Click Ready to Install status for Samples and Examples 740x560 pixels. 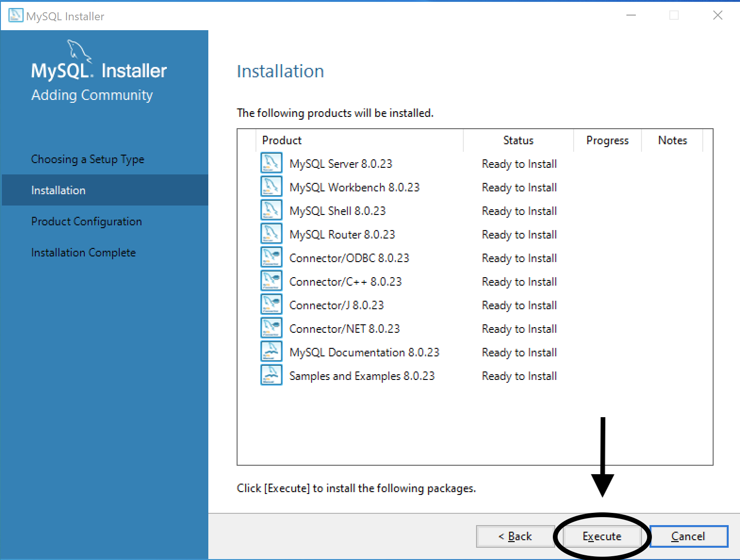(x=519, y=376)
